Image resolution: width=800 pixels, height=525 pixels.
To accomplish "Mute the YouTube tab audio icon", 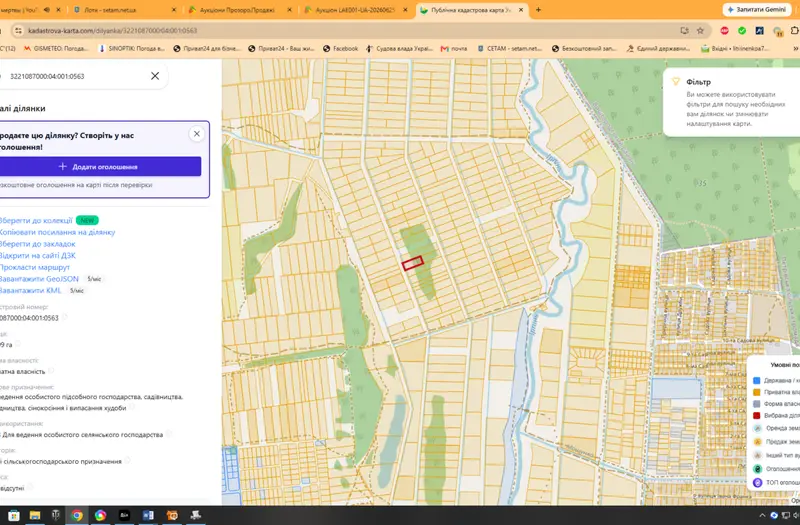I will pyautogui.click(x=47, y=10).
